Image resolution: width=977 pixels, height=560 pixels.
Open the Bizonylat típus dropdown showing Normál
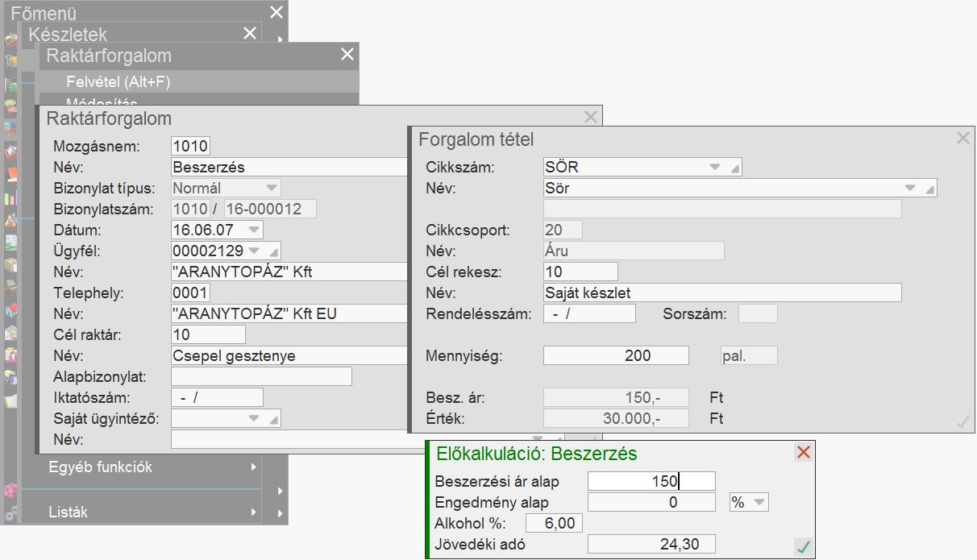pyautogui.click(x=272, y=188)
